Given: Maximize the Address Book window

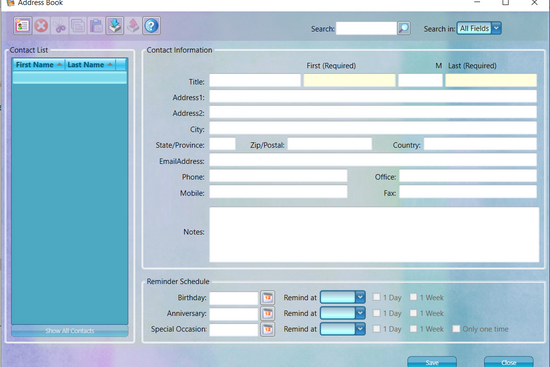Looking at the screenshot, I should (505, 3).
